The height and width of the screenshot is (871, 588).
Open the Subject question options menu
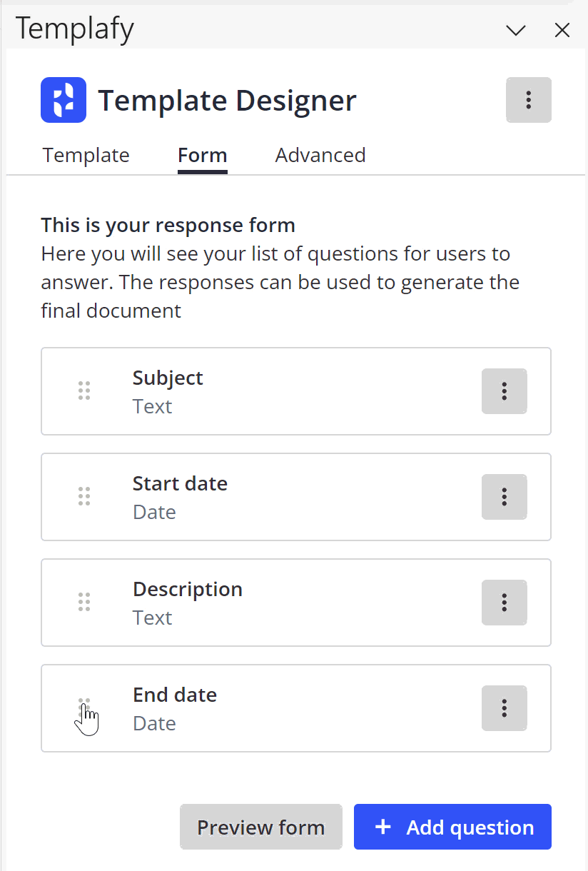coord(505,391)
